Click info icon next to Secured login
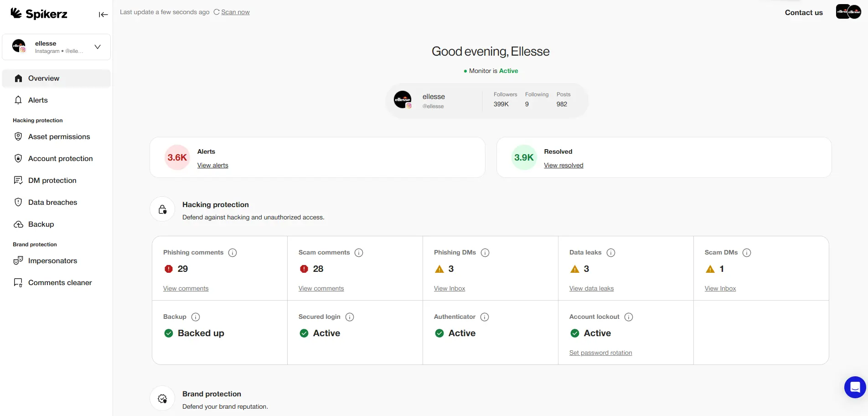Viewport: 868px width, 416px height. coord(350,317)
